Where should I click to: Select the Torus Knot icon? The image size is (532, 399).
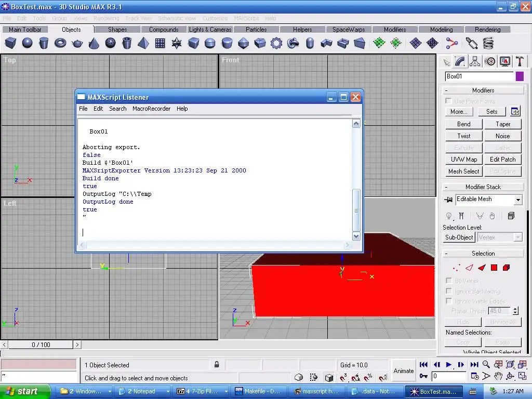tap(293, 43)
